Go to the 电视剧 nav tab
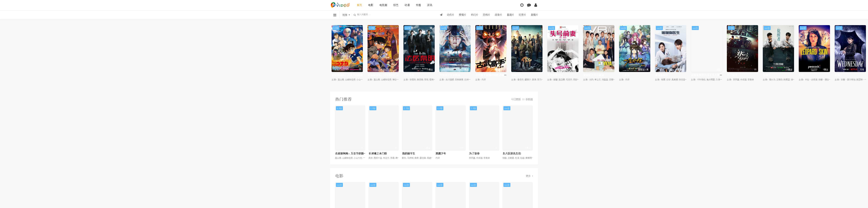This screenshot has width=868, height=208. [383, 5]
